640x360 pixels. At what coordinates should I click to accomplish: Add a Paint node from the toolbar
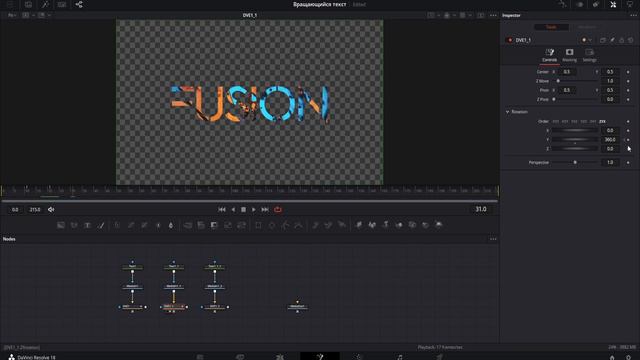pos(101,225)
